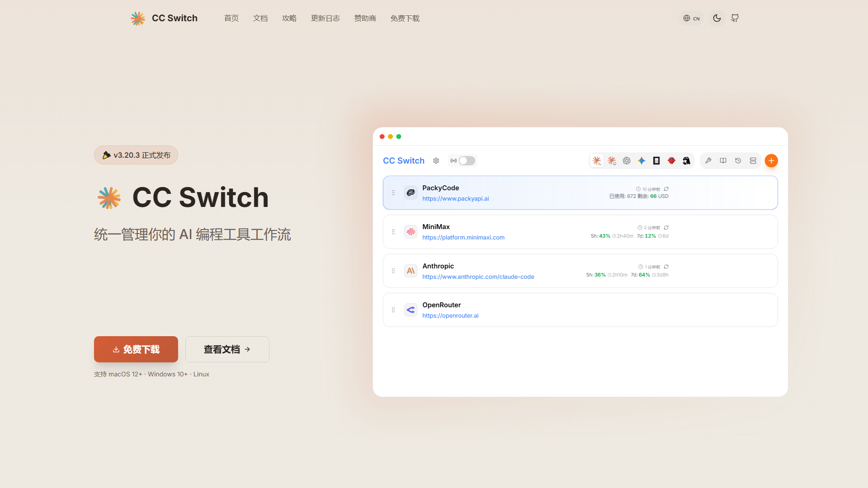This screenshot has height=488, width=868.
Task: Select the Claude Desktop app icon
Action: coord(612,161)
